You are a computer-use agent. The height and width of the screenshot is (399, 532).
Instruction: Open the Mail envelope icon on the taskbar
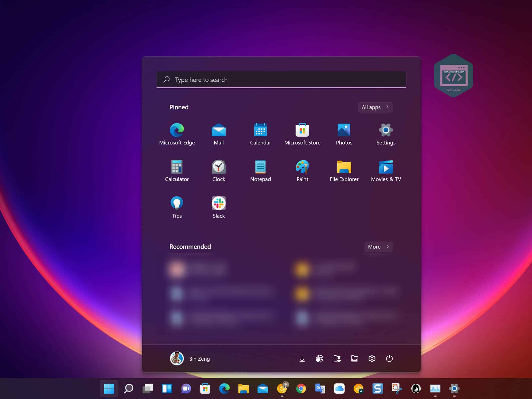[263, 389]
